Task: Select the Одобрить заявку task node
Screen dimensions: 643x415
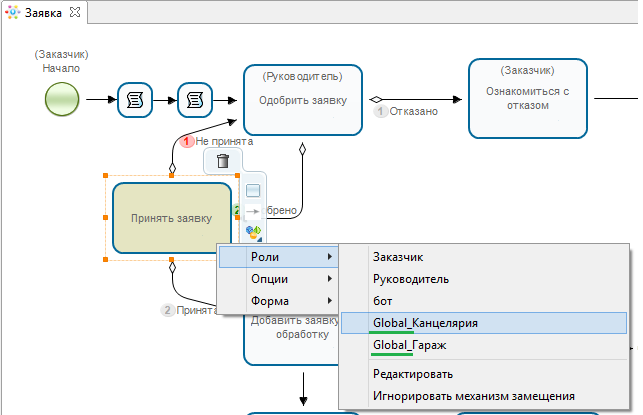Action: [302, 100]
